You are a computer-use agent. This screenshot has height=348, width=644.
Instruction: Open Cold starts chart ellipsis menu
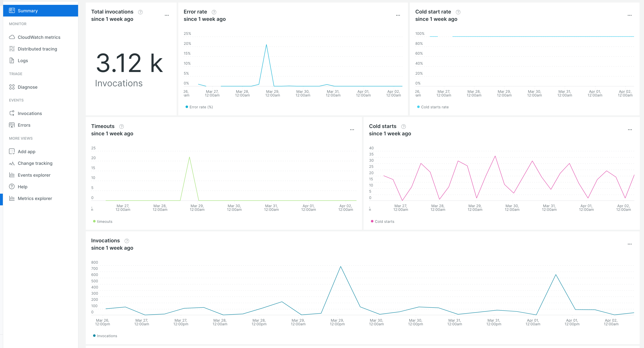pos(630,130)
